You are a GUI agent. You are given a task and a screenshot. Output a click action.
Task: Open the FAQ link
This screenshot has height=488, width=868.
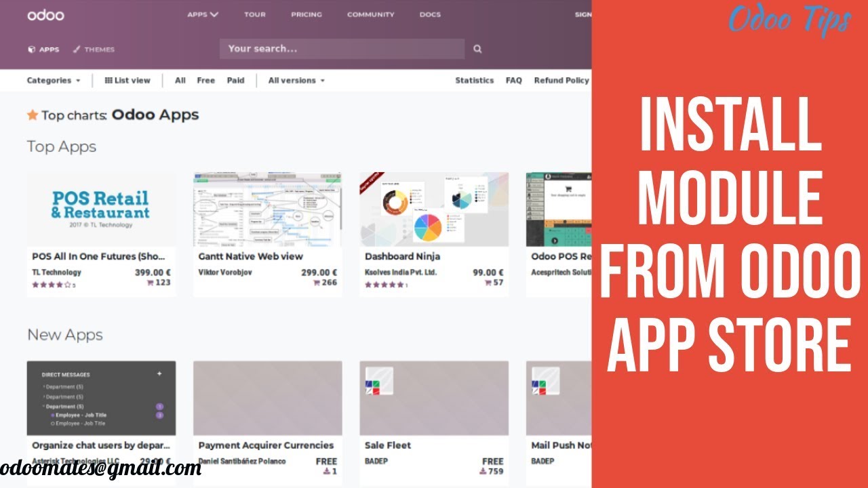513,80
